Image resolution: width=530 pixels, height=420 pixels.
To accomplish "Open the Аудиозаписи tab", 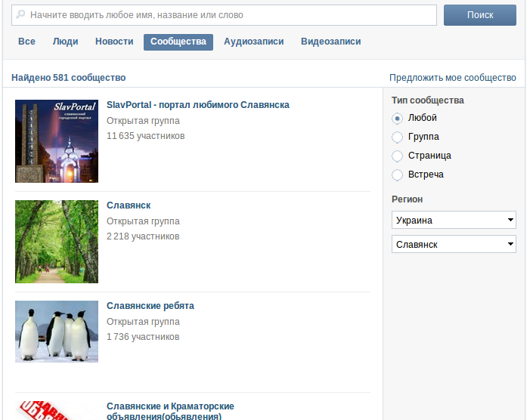I will (253, 42).
